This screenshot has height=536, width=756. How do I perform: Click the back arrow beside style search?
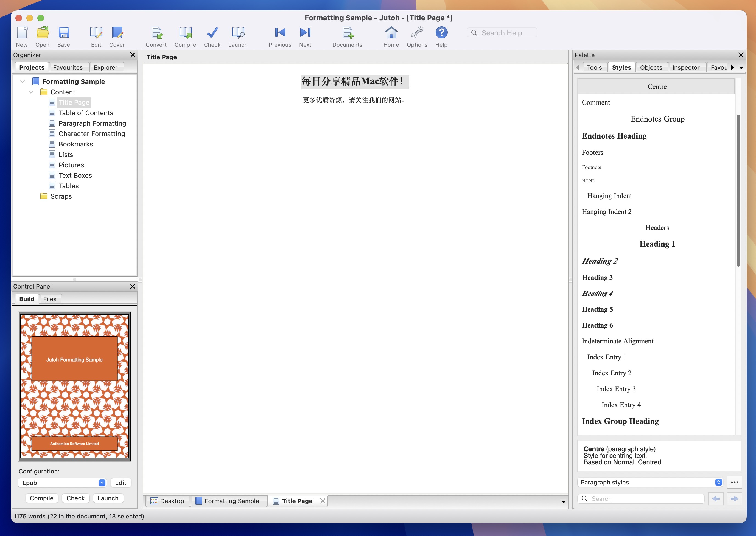pyautogui.click(x=716, y=499)
